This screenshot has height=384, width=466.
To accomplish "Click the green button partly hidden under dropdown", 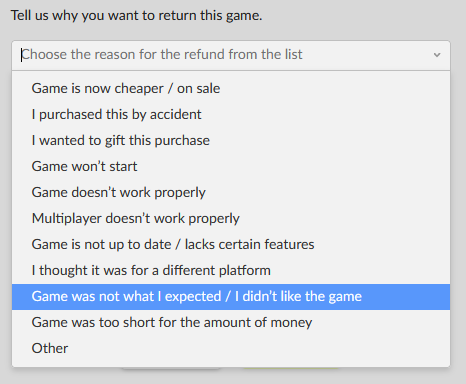I will click(x=291, y=368).
